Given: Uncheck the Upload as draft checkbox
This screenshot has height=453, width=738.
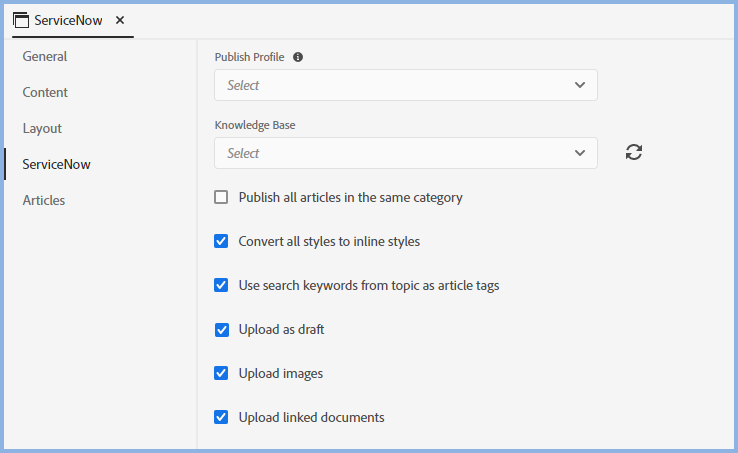Looking at the screenshot, I should [222, 329].
